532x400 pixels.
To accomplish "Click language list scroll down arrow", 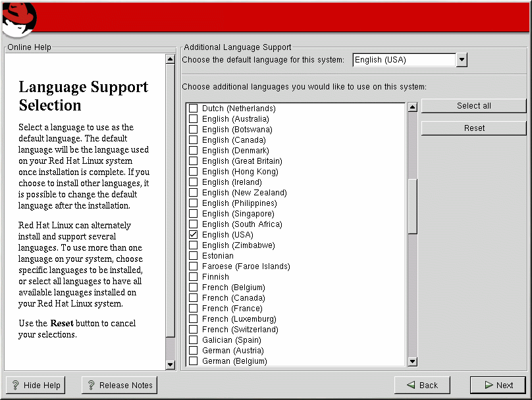I will pos(412,362).
